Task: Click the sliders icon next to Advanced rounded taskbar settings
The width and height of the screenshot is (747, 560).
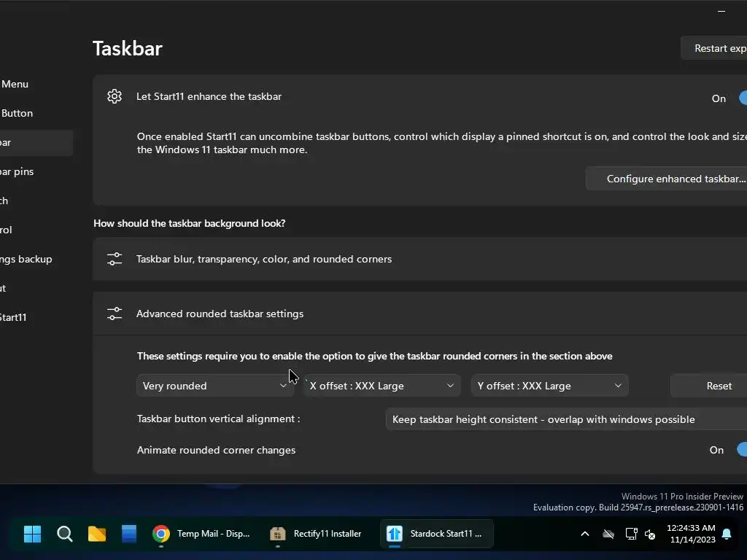Action: [115, 314]
